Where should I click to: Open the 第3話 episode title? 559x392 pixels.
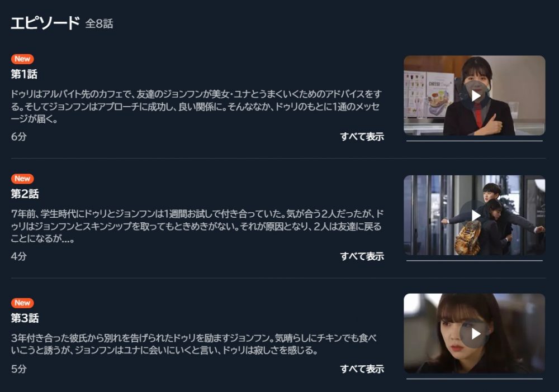(x=25, y=318)
